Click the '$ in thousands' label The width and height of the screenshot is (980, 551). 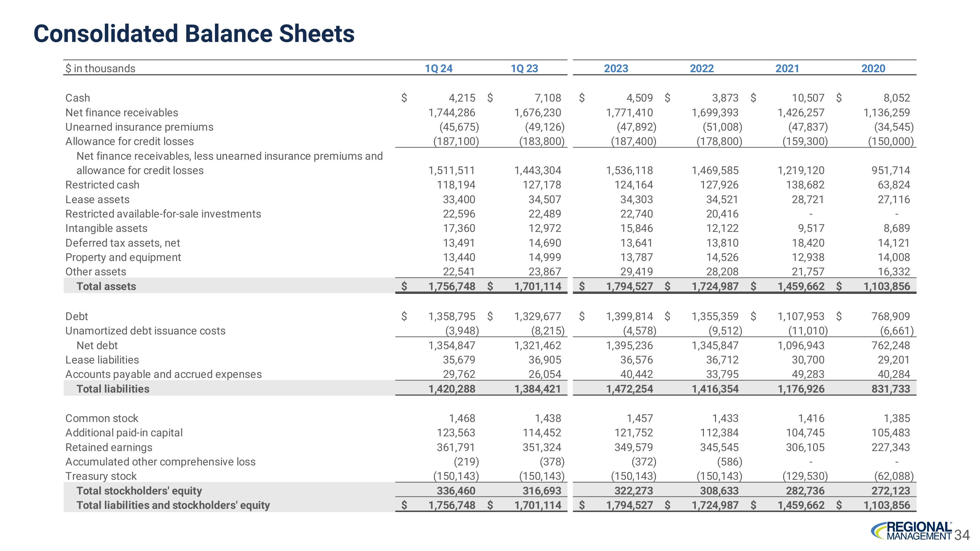coord(100,69)
